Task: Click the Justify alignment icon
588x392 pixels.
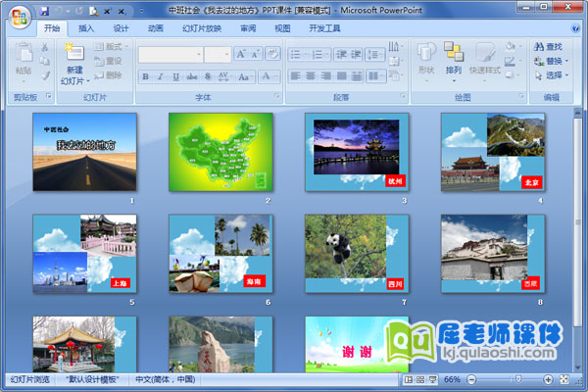Action: click(x=342, y=76)
